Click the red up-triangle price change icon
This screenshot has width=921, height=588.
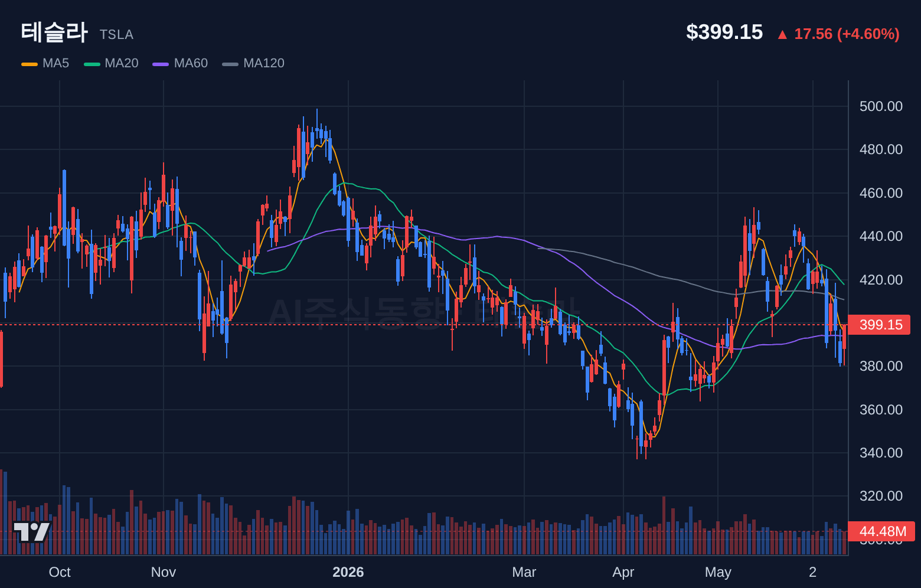pyautogui.click(x=782, y=35)
